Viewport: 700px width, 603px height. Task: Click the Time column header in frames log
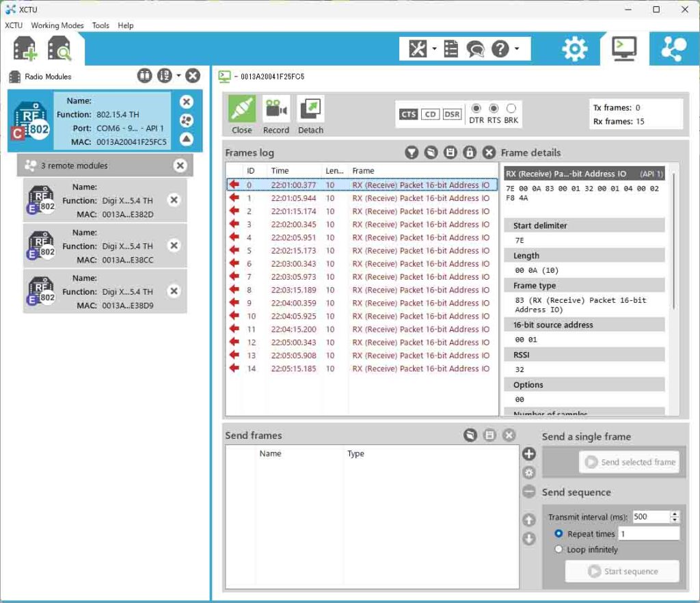294,171
